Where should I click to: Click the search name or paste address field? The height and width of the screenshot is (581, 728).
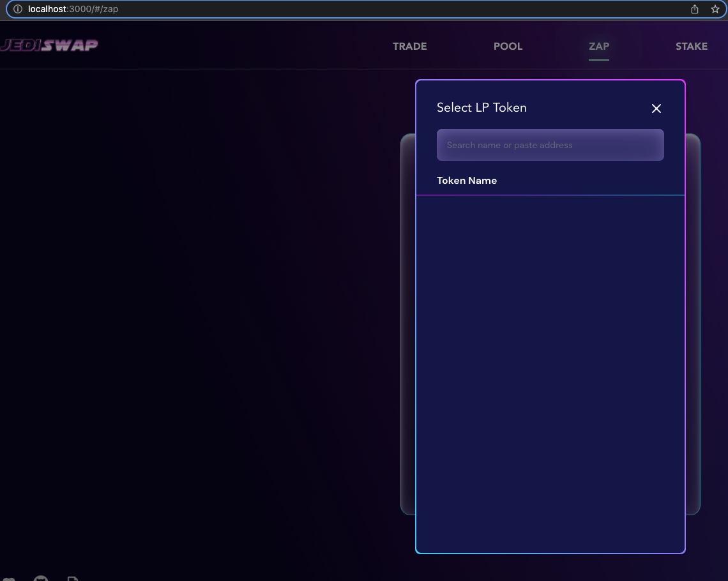550,145
